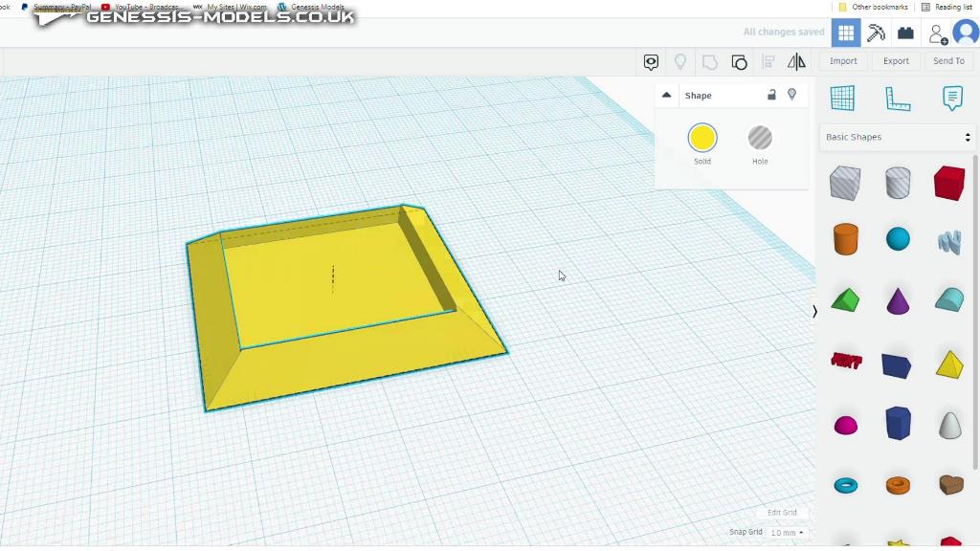Pick the Scribble shape
This screenshot has height=551, width=980.
click(x=949, y=241)
